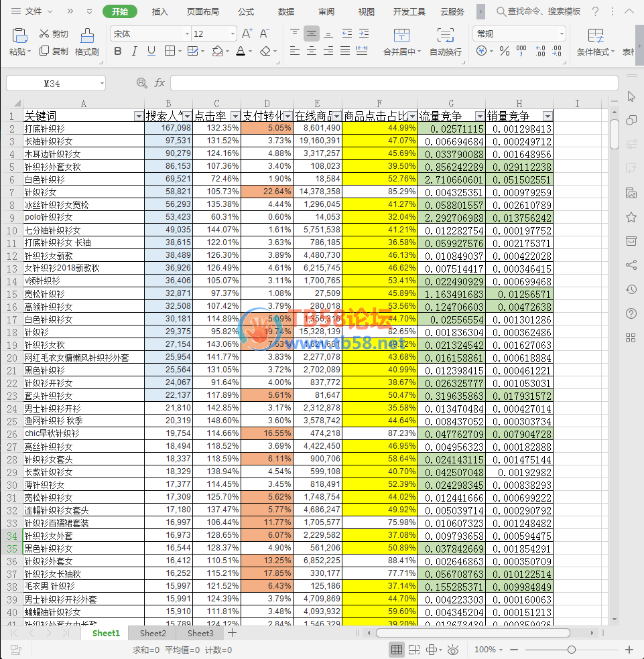Click the percent style icon
This screenshot has width=644, height=659.
pyautogui.click(x=505, y=52)
